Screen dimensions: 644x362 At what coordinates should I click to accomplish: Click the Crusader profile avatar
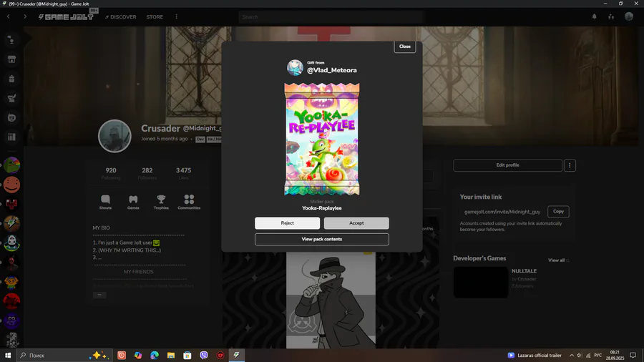[x=114, y=136]
